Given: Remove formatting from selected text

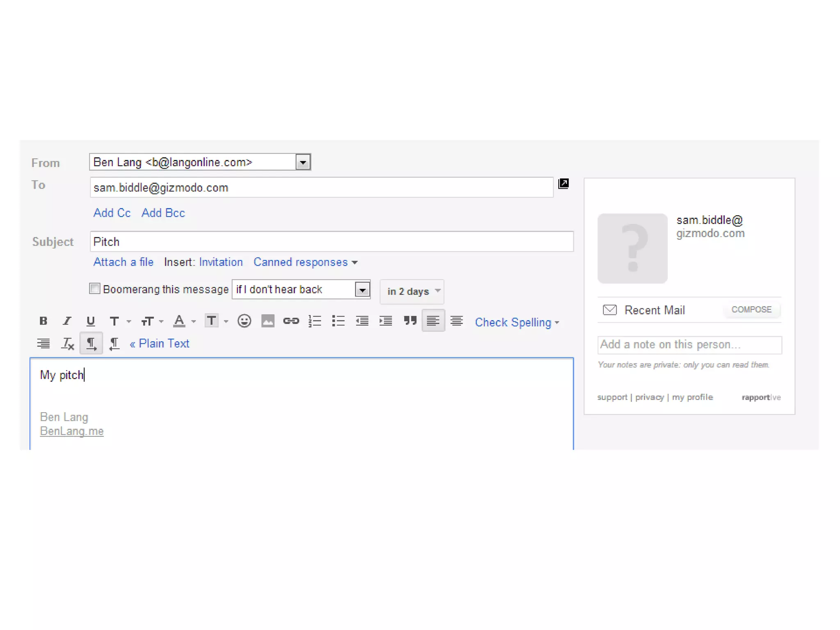Looking at the screenshot, I should click(x=68, y=344).
